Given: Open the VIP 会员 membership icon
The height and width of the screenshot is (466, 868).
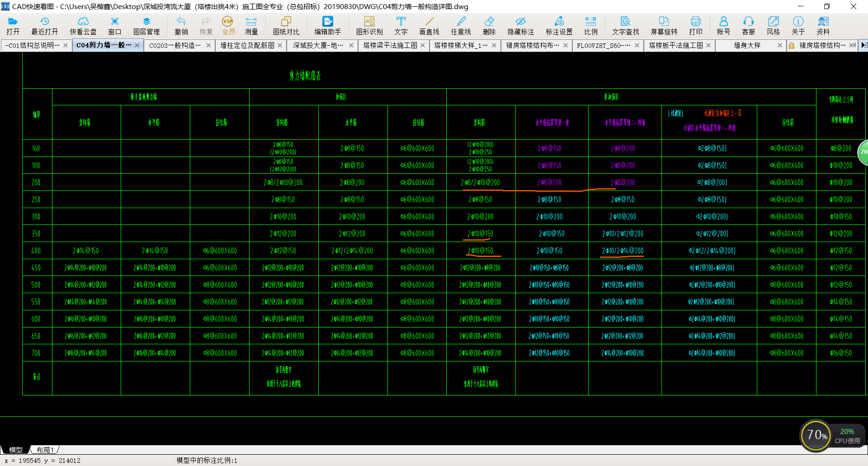Looking at the screenshot, I should [x=228, y=26].
